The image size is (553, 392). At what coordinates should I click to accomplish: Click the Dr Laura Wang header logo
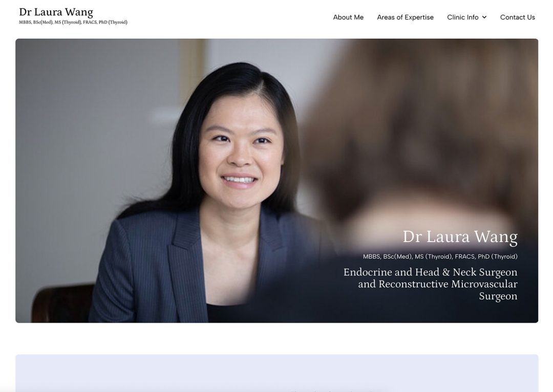tap(56, 12)
